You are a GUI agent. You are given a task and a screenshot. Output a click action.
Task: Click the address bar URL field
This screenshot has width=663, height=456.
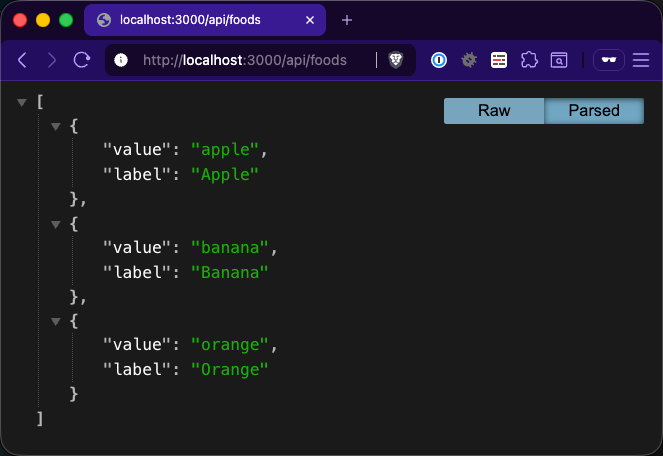click(250, 60)
